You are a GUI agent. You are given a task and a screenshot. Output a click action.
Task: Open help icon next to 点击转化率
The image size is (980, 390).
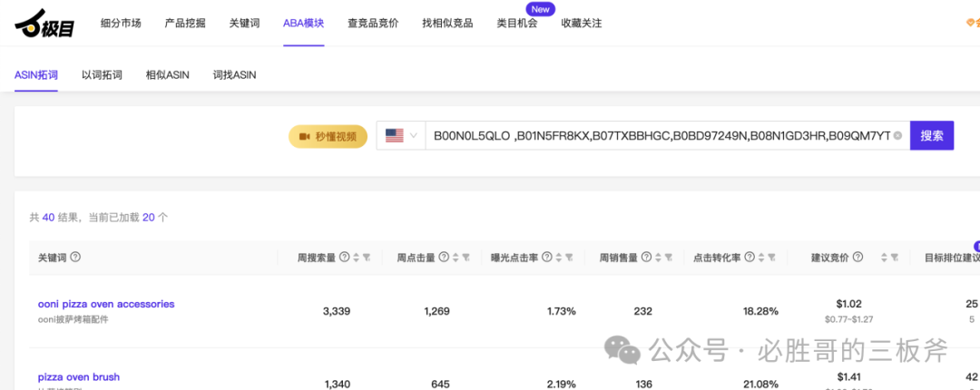[750, 257]
